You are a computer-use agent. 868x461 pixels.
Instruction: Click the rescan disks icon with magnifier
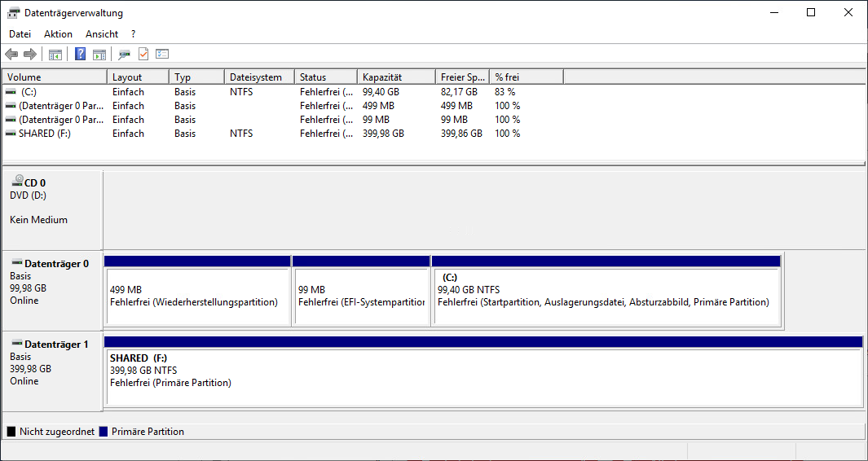click(x=124, y=55)
